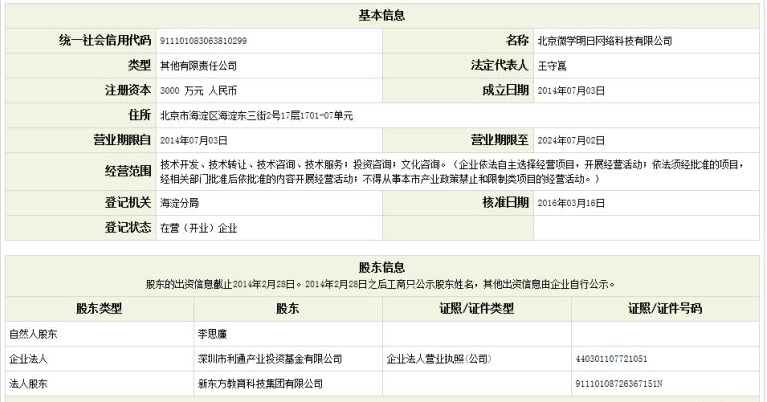Click shareholder name 李思廉
The image size is (767, 402).
[x=212, y=334]
